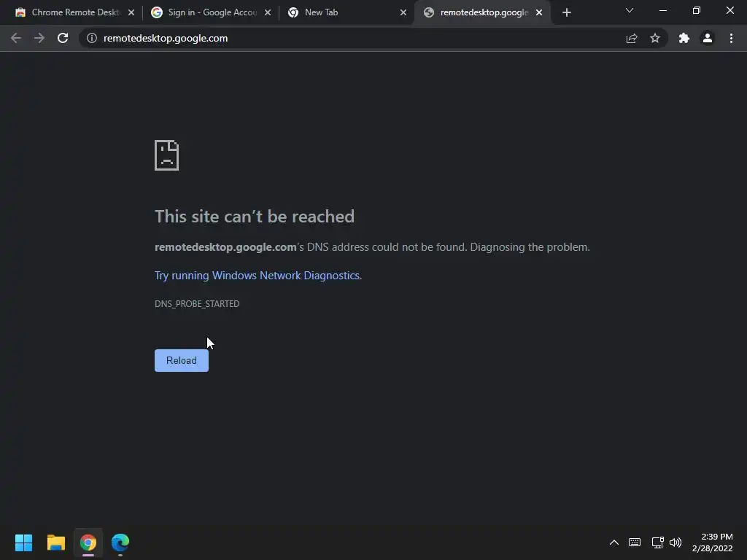
Task: Close the Sign in - Google Accounts tab
Action: [268, 13]
